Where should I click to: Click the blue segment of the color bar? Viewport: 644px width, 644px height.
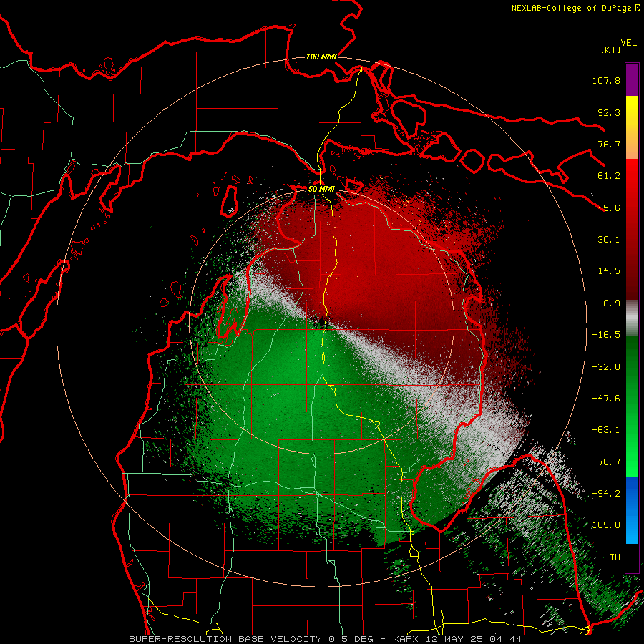632,510
